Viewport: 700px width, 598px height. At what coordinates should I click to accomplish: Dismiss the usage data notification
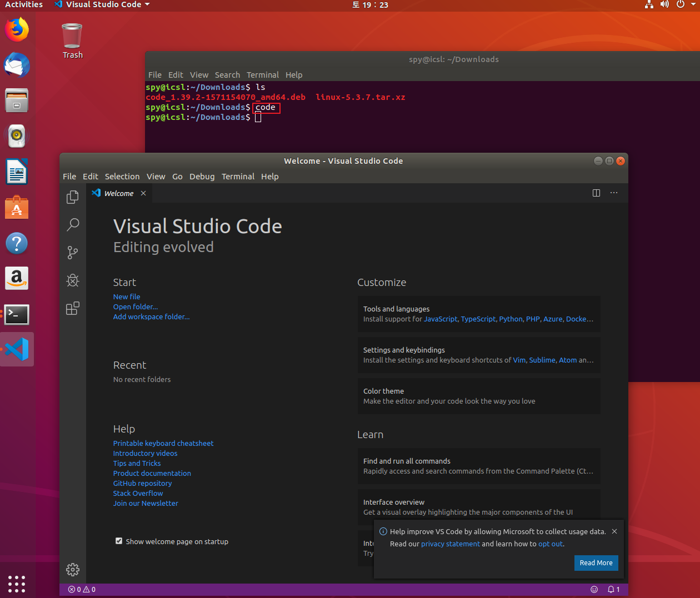(x=614, y=531)
